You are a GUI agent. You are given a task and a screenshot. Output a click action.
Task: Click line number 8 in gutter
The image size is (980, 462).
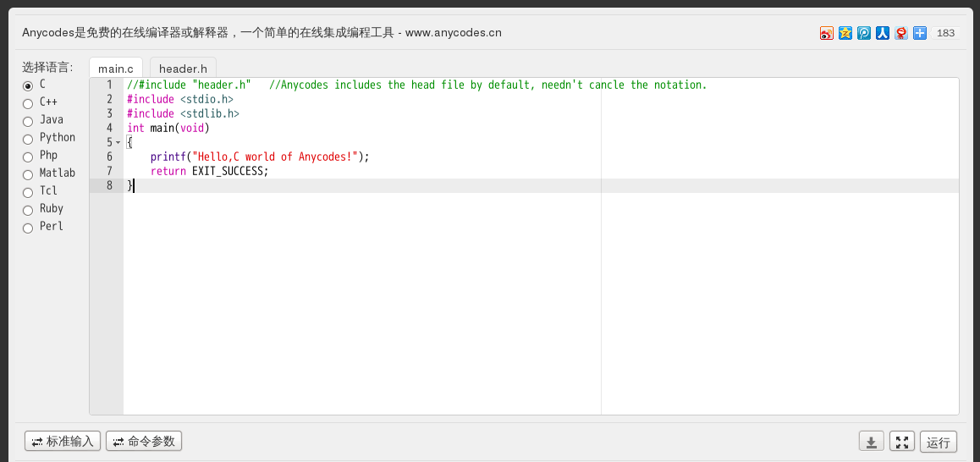110,185
